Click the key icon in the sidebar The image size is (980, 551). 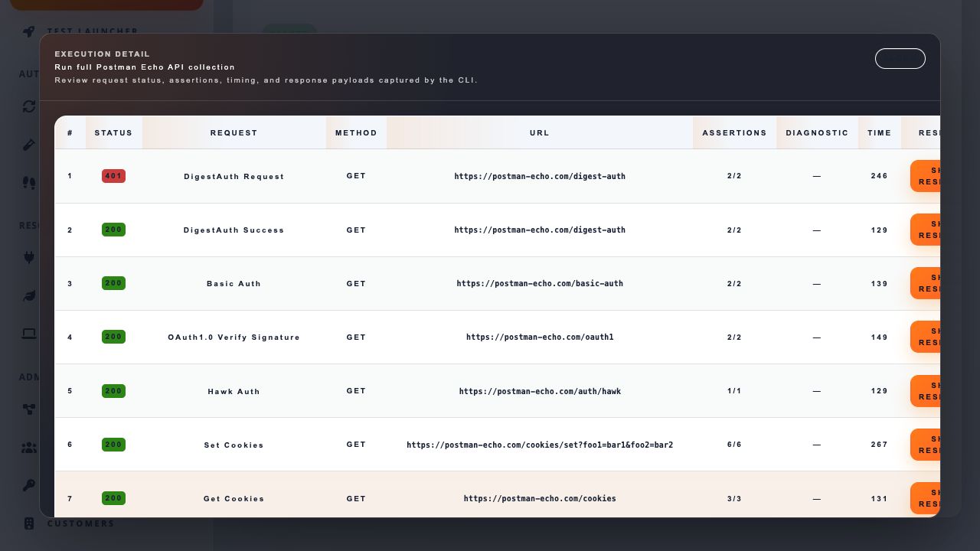point(29,485)
